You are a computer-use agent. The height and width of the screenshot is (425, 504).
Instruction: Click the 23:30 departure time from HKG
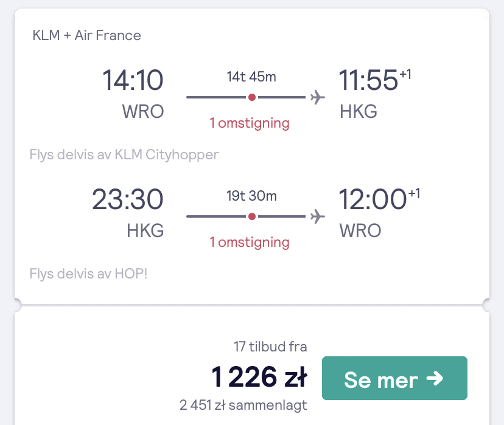pyautogui.click(x=128, y=199)
